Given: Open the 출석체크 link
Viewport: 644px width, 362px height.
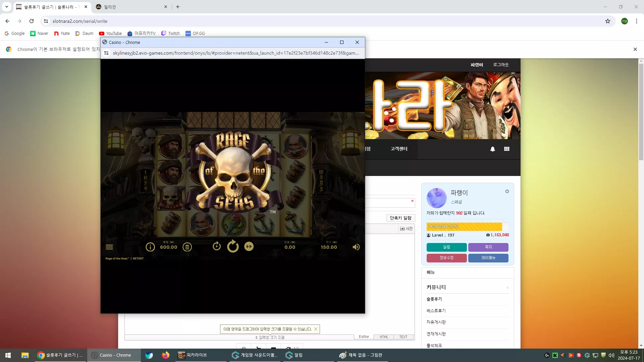Looking at the screenshot, I should pos(434,346).
